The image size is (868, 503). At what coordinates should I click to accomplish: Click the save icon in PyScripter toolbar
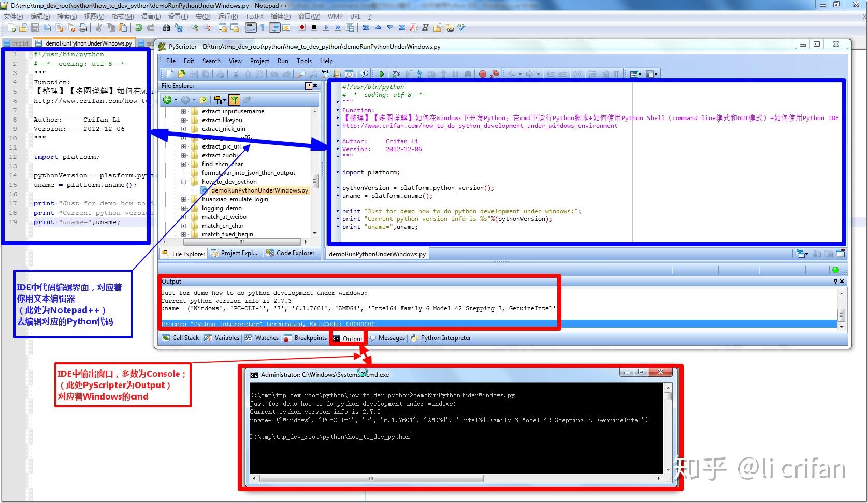(x=193, y=73)
